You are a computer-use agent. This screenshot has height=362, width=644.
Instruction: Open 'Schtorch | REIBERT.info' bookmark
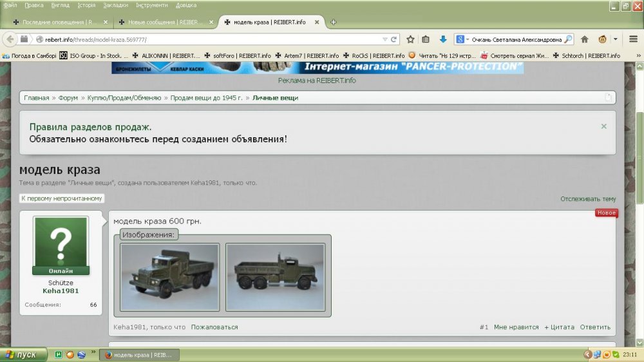point(587,55)
